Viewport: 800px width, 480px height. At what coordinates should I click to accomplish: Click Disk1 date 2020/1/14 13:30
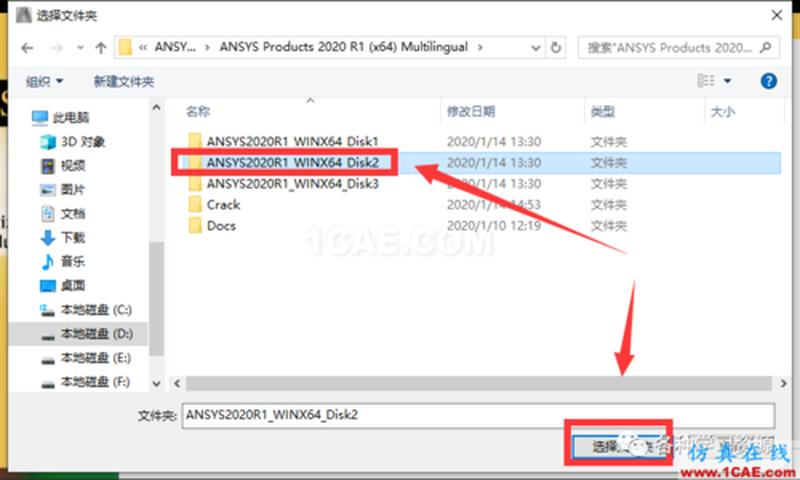pos(494,141)
